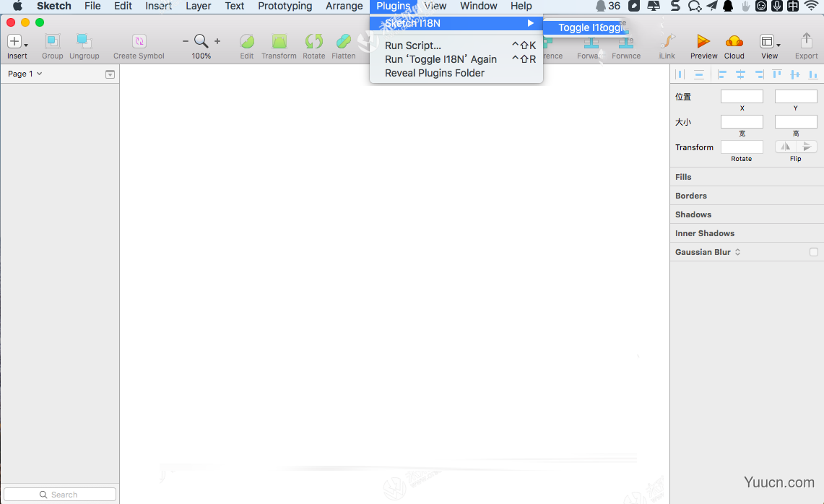Image resolution: width=824 pixels, height=504 pixels.
Task: Click the layer Search field
Action: pos(60,494)
